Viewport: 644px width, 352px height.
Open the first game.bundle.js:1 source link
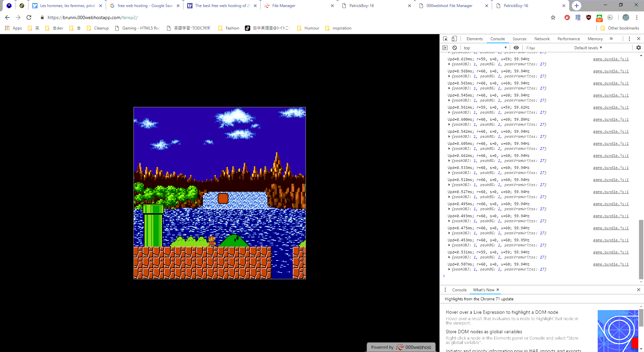click(x=611, y=59)
